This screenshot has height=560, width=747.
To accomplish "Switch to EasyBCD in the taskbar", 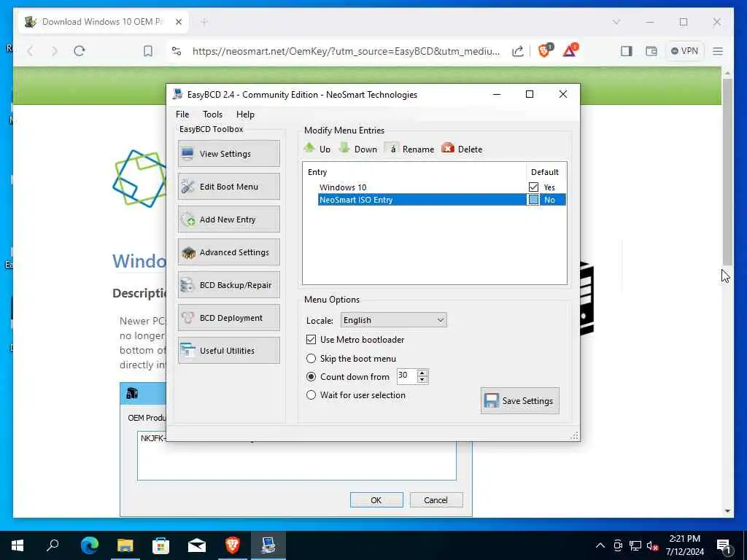I will tap(268, 545).
